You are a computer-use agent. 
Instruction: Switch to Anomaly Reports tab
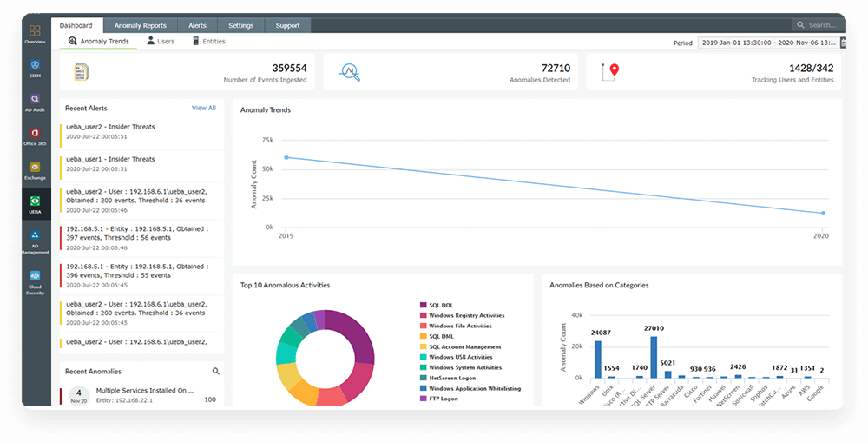coord(141,26)
